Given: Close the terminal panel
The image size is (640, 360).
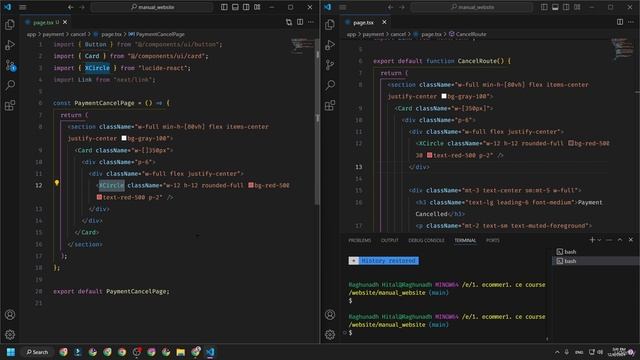Looking at the screenshot, I should coord(631,240).
